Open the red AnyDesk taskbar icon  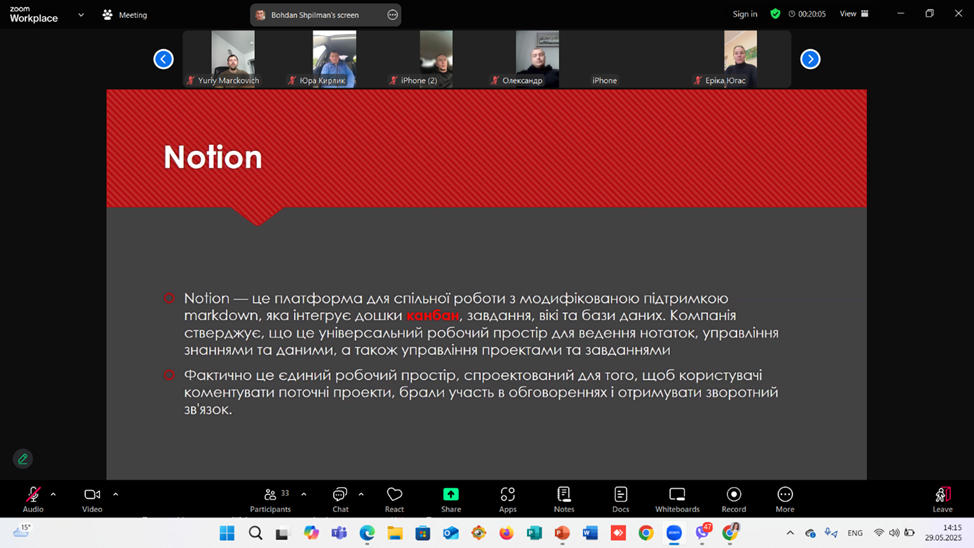pyautogui.click(x=618, y=533)
